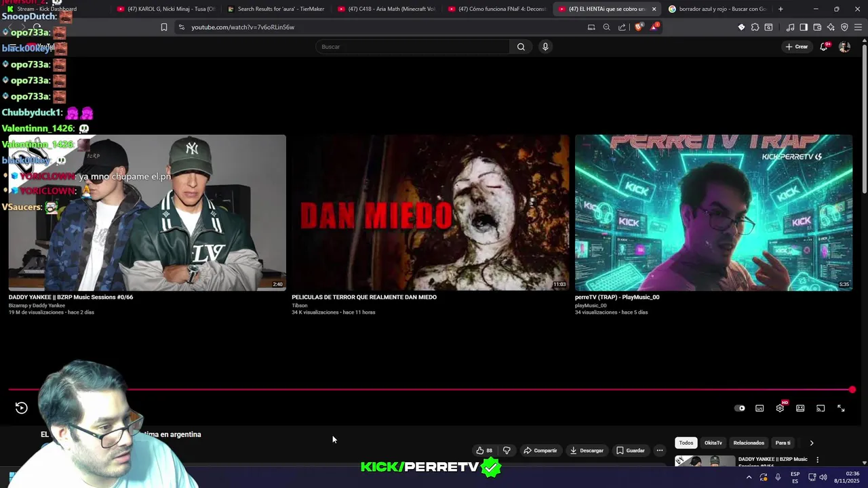
Task: Show more filter chips with right arrow
Action: (811, 443)
